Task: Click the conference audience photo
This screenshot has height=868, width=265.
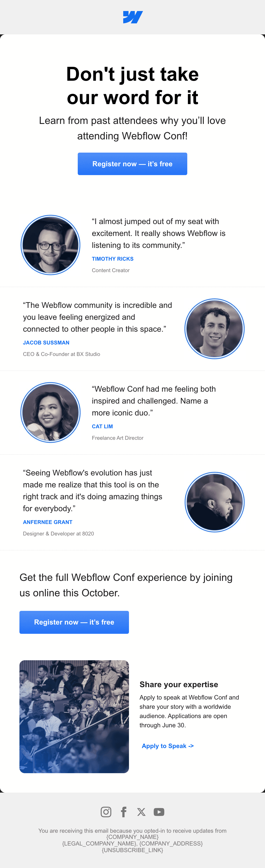Action: [x=74, y=716]
